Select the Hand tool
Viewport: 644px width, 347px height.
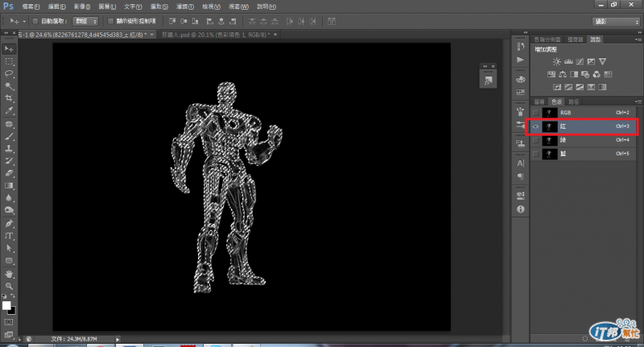point(9,274)
